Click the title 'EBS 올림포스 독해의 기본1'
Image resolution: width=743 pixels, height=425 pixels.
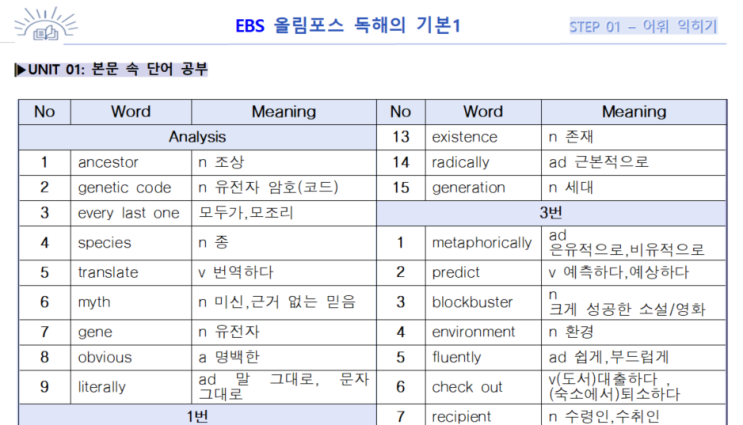click(348, 25)
